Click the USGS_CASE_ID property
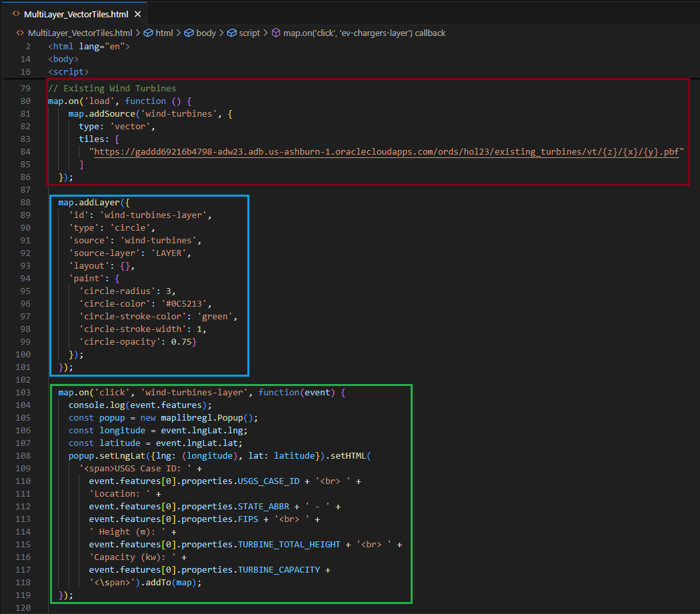This screenshot has width=700, height=614. (x=268, y=481)
